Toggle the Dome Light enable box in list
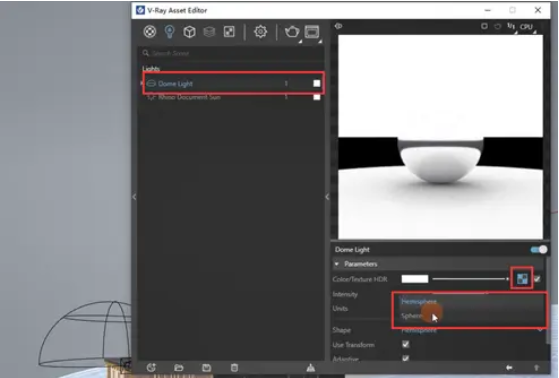 [x=317, y=83]
